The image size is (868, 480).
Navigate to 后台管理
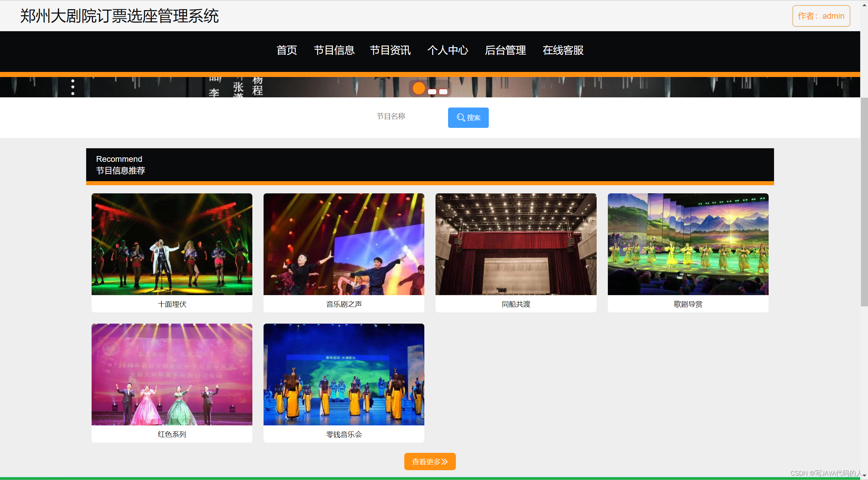pyautogui.click(x=505, y=50)
